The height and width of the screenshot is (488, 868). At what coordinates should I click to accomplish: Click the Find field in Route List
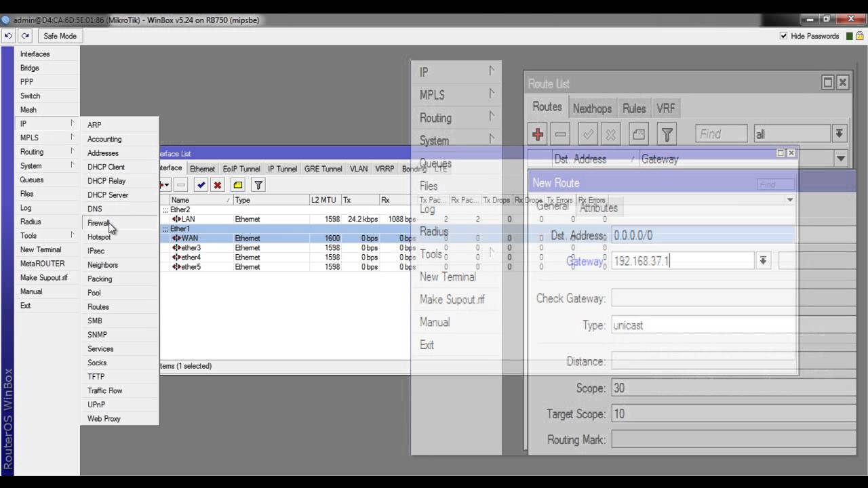pos(722,134)
